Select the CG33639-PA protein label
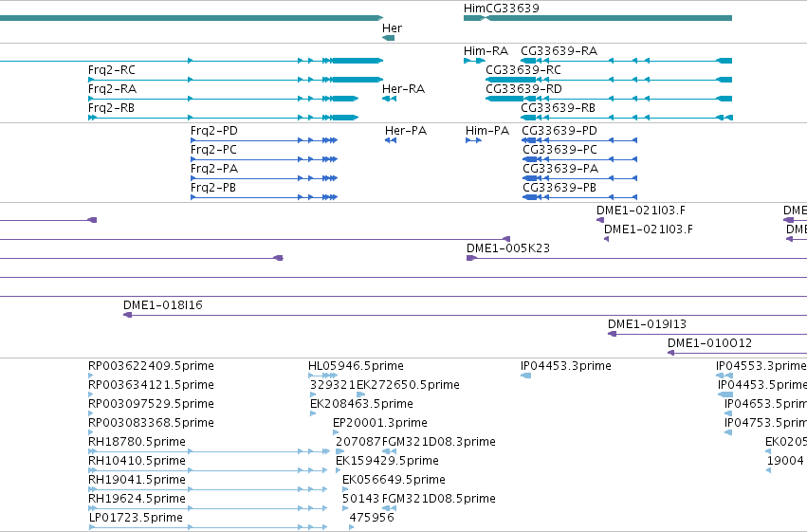Screen dimensions: 807x532 [x=560, y=169]
